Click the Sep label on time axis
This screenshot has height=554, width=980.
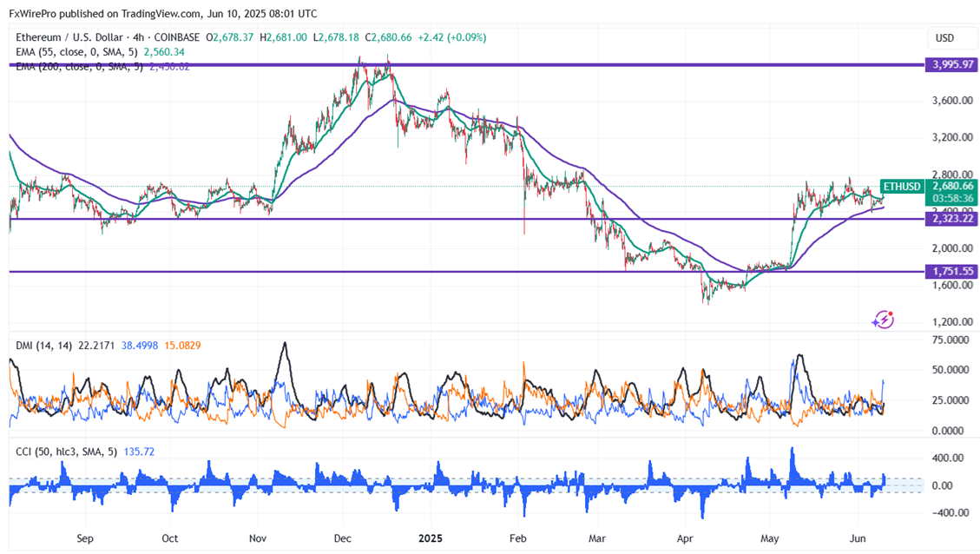point(85,538)
